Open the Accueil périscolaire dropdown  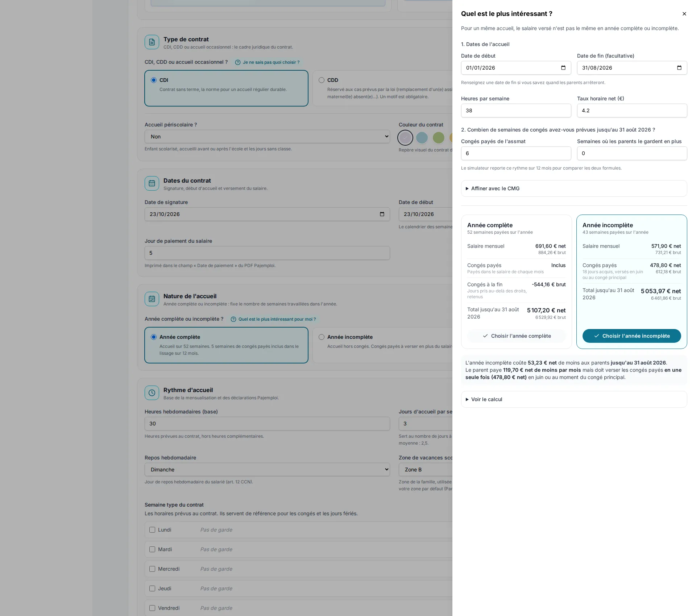tap(267, 137)
